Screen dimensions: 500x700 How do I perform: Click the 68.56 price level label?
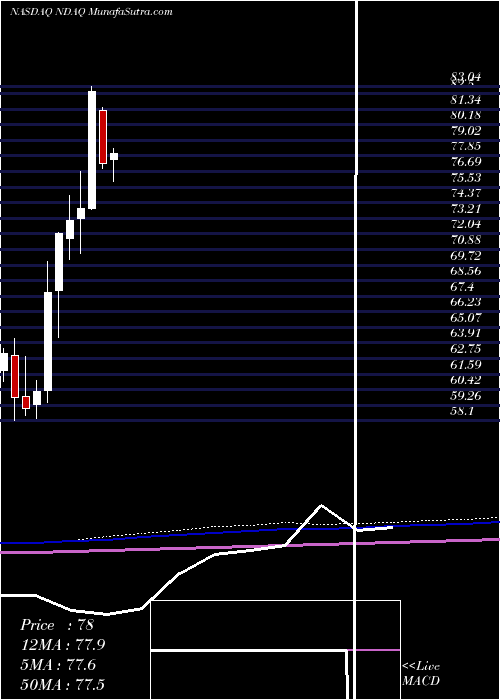pos(466,271)
